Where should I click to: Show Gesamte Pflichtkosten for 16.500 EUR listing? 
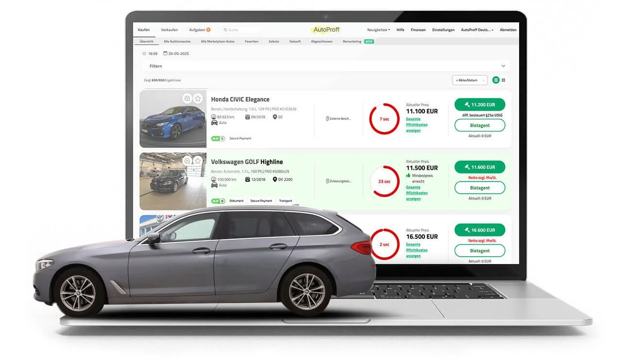(417, 250)
